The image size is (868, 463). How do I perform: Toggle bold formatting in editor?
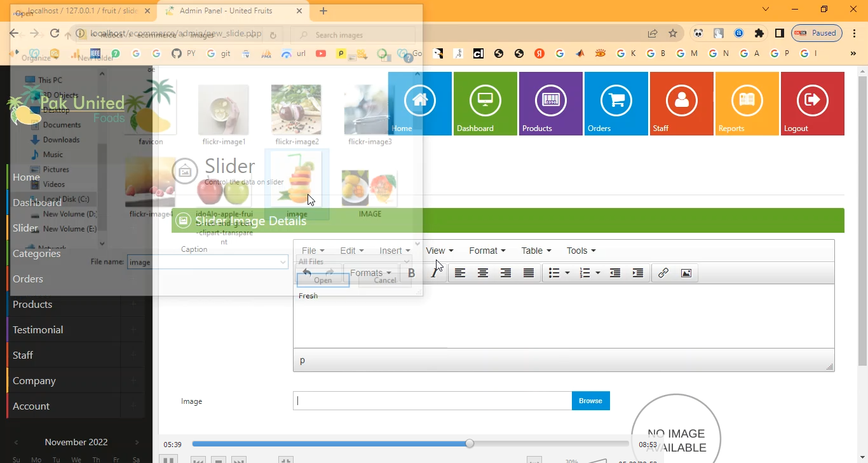point(411,273)
